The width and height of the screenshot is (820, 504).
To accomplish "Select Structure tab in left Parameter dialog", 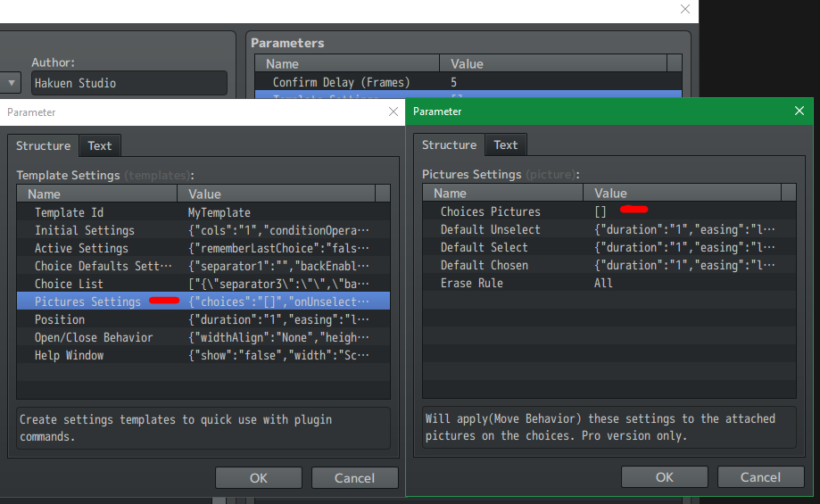I will coord(43,145).
